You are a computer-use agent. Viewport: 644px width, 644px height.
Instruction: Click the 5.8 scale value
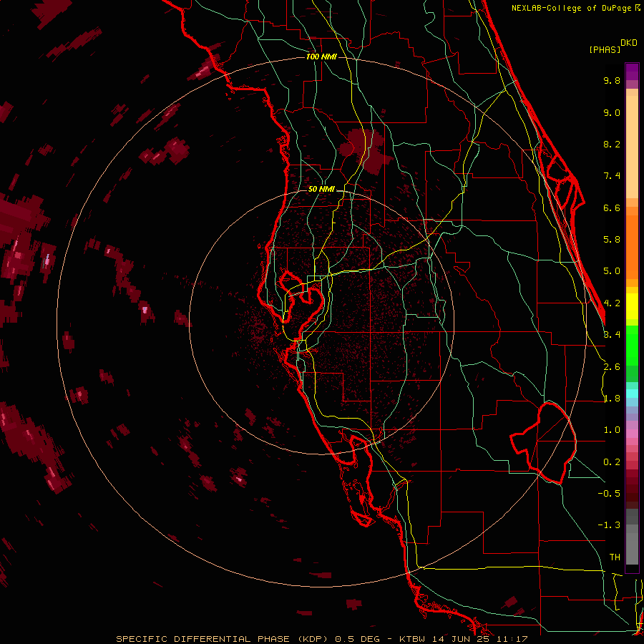coord(612,240)
